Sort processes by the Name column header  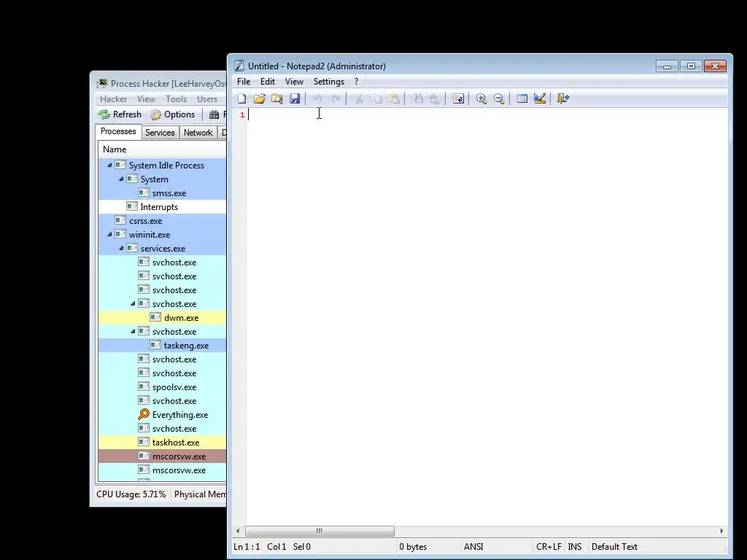tap(162, 149)
